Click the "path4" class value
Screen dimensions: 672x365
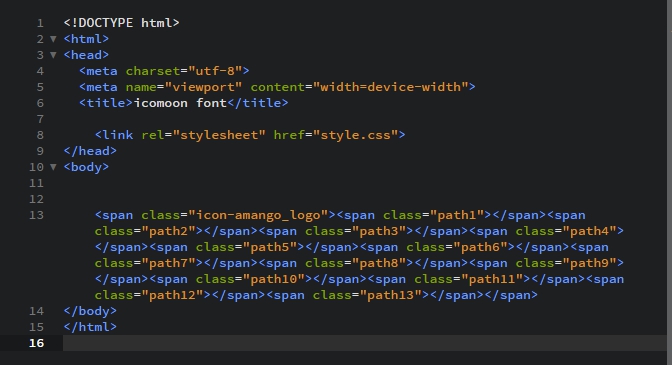tap(589, 231)
